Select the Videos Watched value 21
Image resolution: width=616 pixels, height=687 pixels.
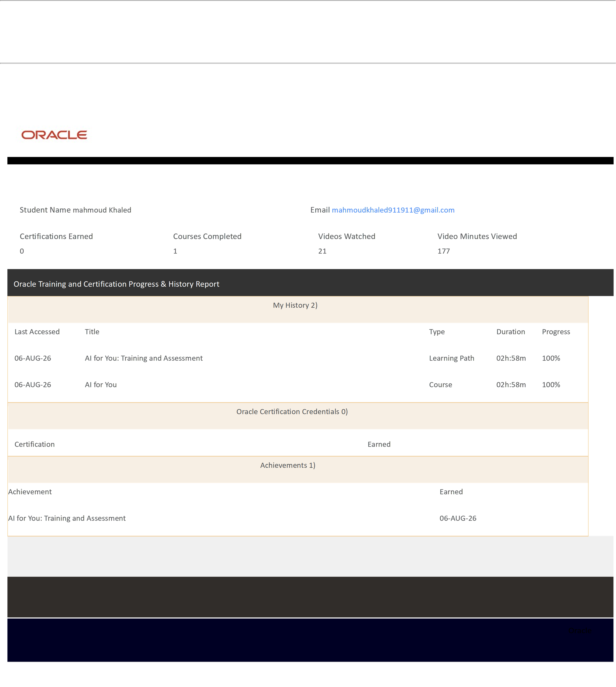(x=322, y=251)
